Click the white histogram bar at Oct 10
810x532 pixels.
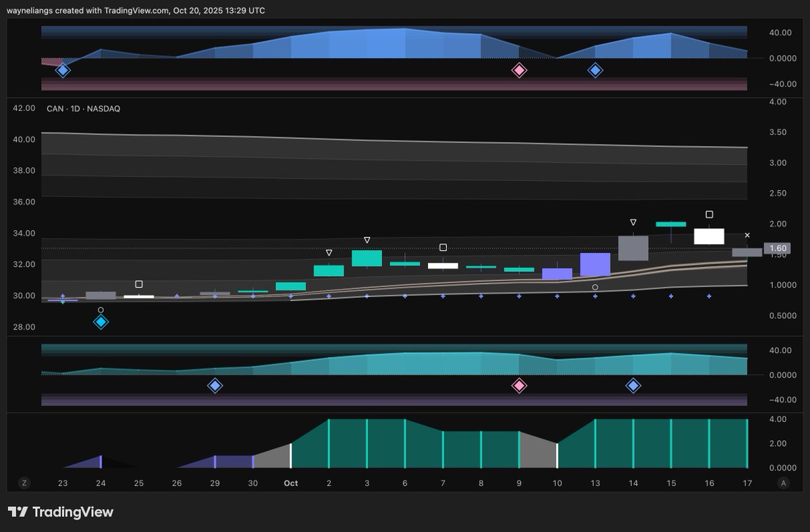point(557,456)
